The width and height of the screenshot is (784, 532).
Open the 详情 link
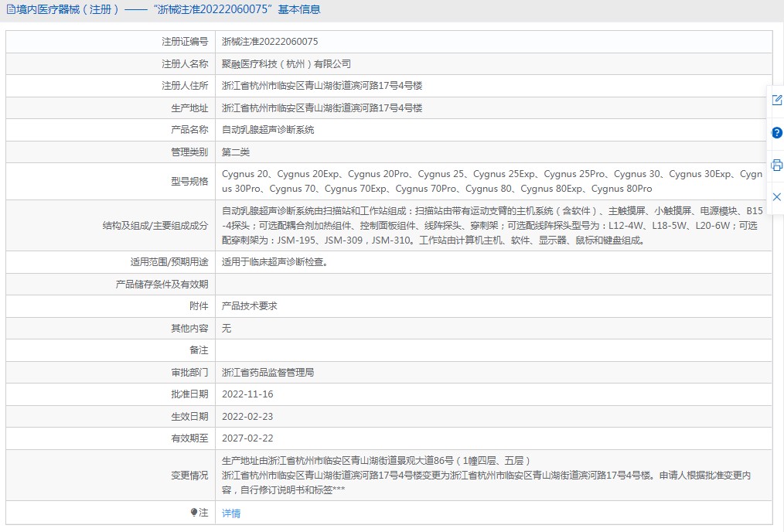[x=231, y=513]
